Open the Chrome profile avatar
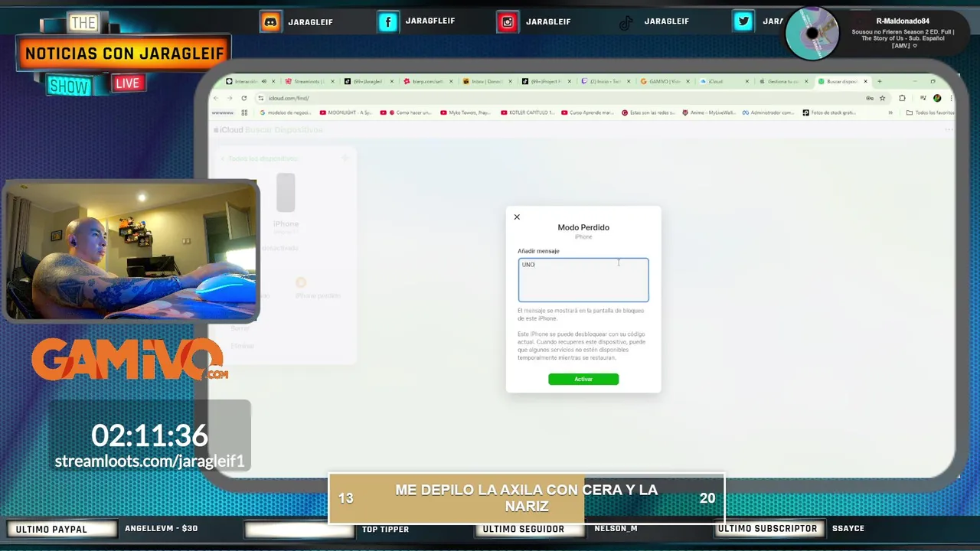Screen dimensions: 980x551 [x=937, y=98]
